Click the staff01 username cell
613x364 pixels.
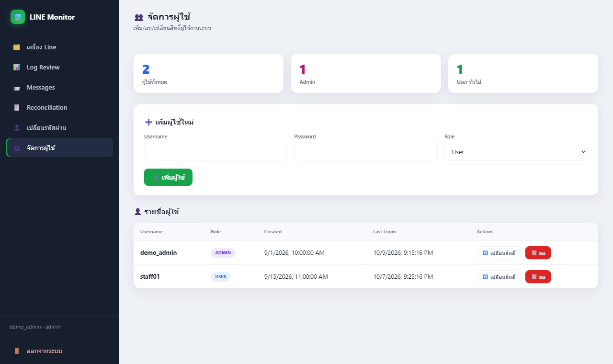[x=150, y=276]
